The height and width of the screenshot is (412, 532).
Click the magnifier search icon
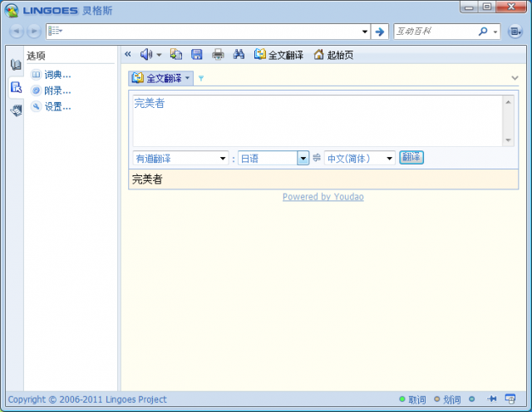click(x=483, y=32)
